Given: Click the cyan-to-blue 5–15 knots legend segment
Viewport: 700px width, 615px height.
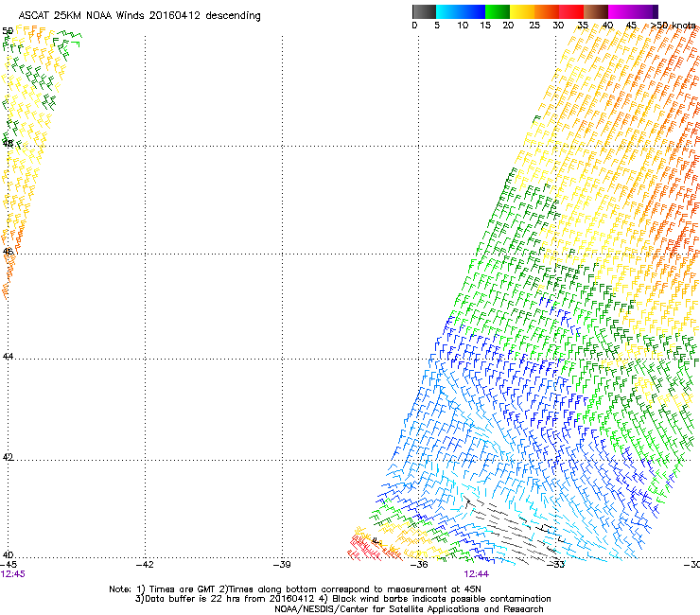Looking at the screenshot, I should pyautogui.click(x=461, y=11).
